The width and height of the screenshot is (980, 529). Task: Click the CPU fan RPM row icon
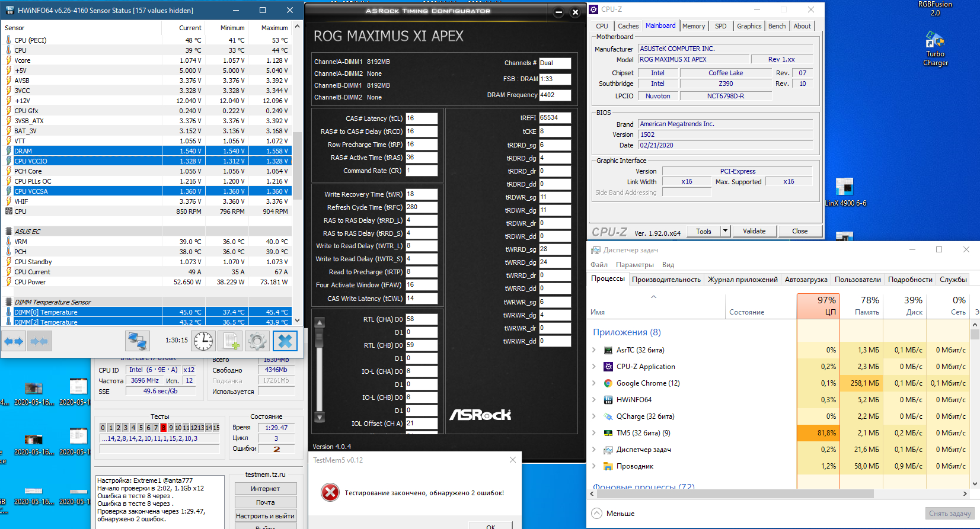point(8,211)
